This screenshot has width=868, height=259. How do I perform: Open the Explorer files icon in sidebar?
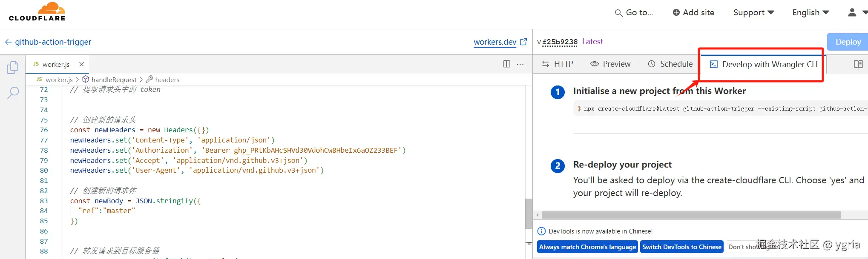point(13,67)
